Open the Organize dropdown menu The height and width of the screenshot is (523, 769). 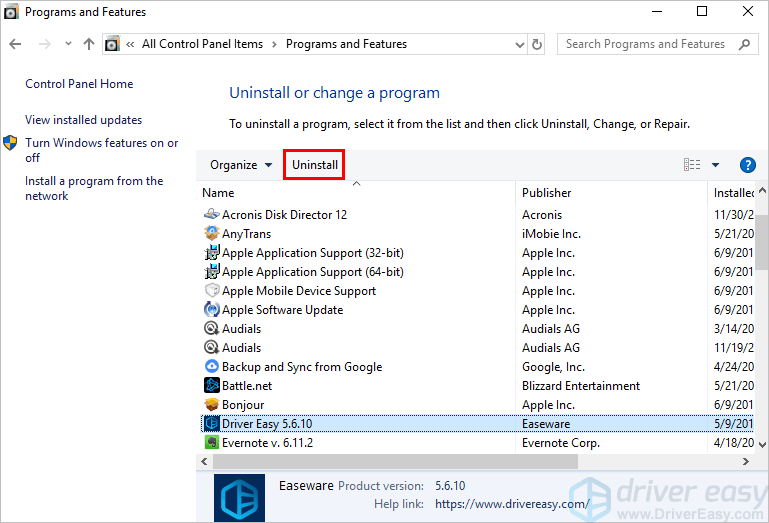pyautogui.click(x=240, y=165)
